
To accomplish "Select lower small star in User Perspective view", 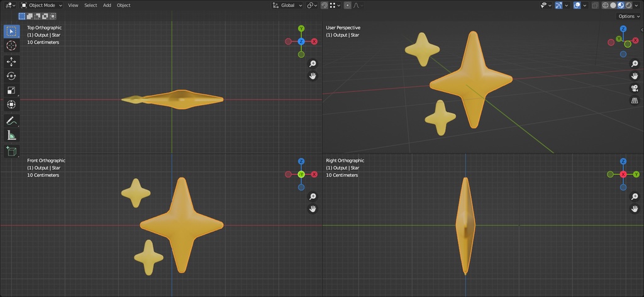I will point(440,118).
